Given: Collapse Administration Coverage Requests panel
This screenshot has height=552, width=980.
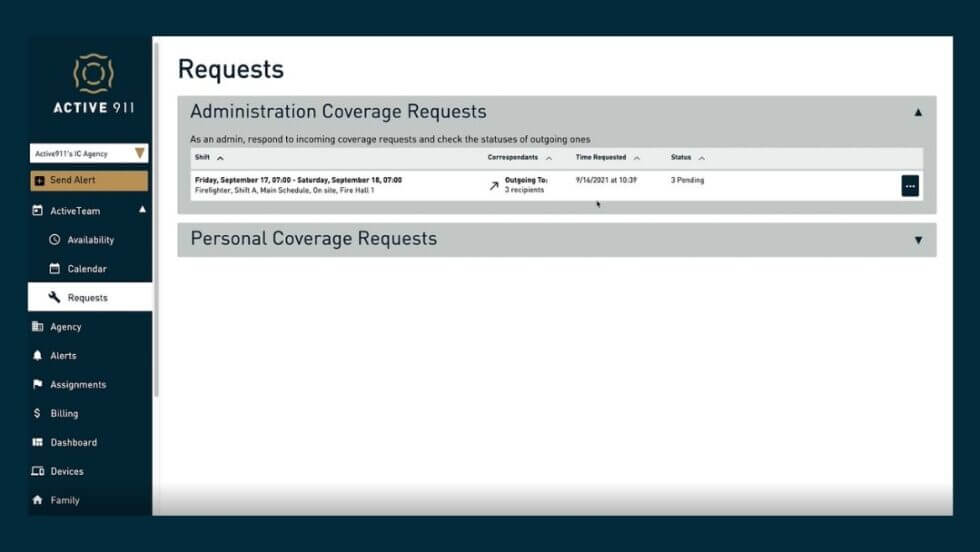Looking at the screenshot, I should [918, 113].
